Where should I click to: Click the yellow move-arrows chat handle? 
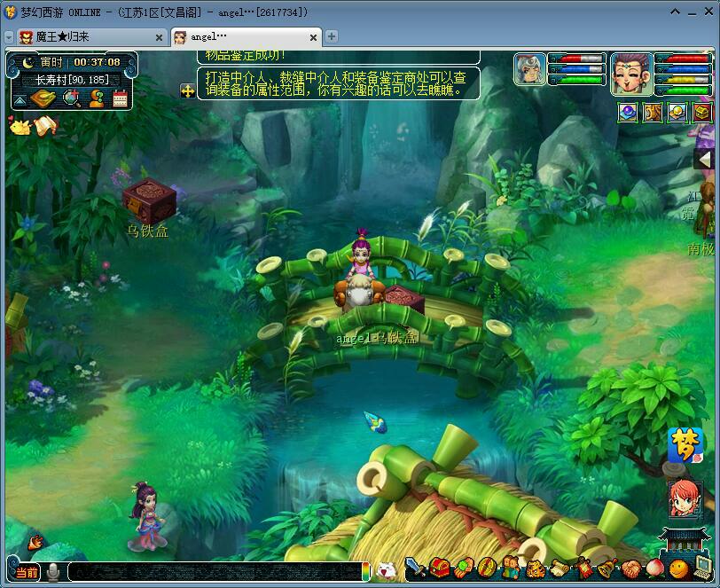pos(188,91)
